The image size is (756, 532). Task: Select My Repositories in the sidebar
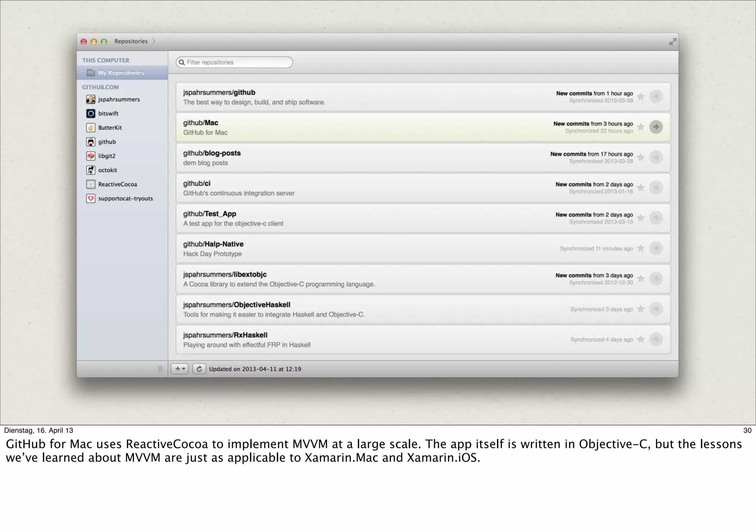122,73
